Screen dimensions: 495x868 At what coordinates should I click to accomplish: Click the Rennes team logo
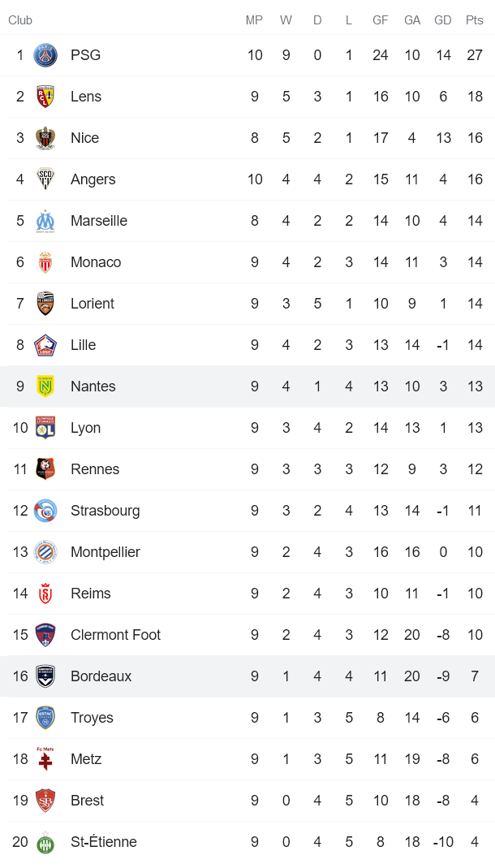pyautogui.click(x=45, y=469)
